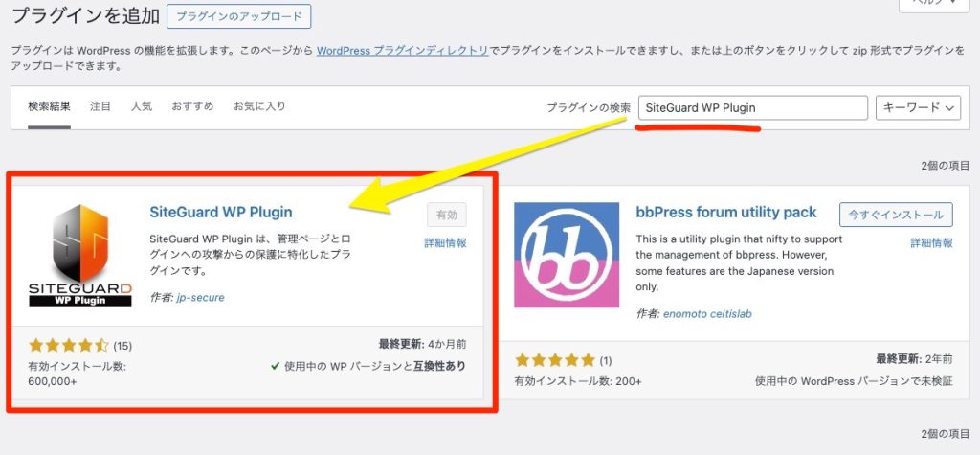
Task: Click the SiteGuard star rating
Action: coord(69,345)
